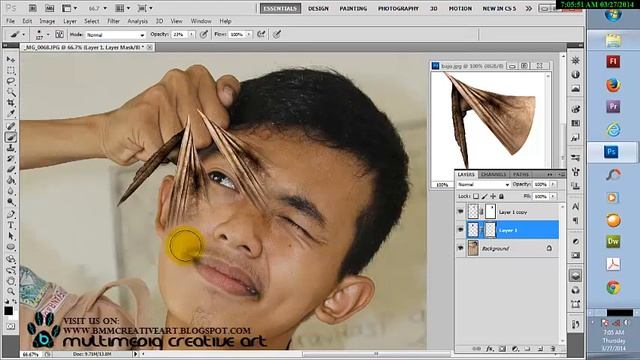Open the Layers panel fx layer style button
Image resolution: width=640 pixels, height=360 pixels.
[x=490, y=349]
